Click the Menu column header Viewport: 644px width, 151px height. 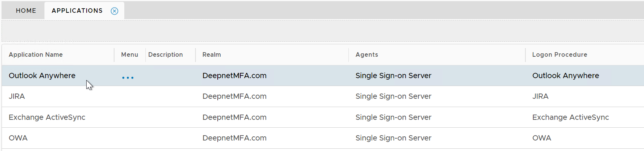(130, 54)
